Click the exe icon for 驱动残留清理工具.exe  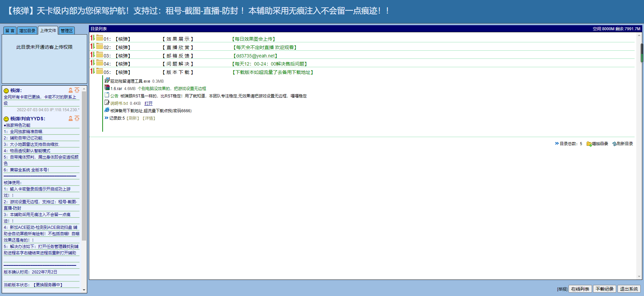point(107,80)
